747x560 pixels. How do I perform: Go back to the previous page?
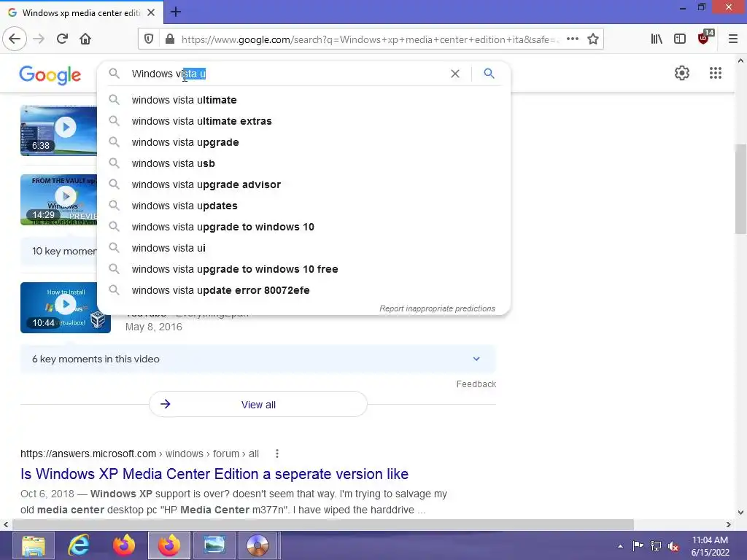(15, 39)
